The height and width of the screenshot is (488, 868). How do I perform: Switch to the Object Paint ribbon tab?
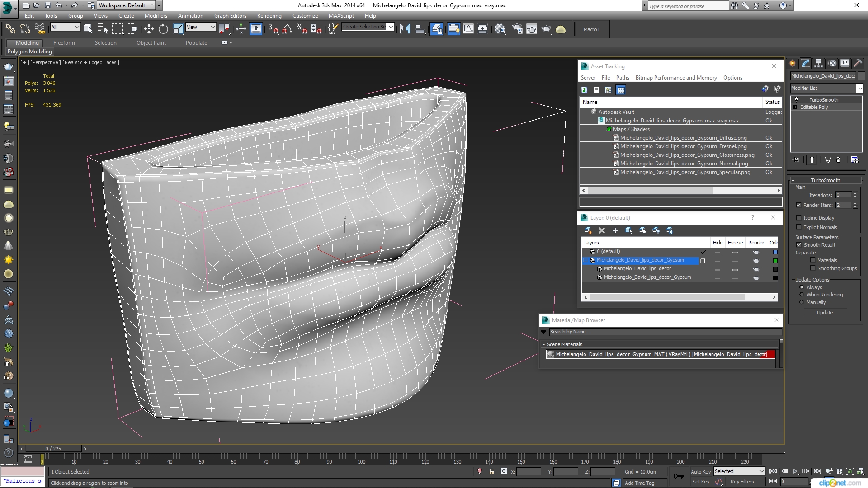pos(151,42)
